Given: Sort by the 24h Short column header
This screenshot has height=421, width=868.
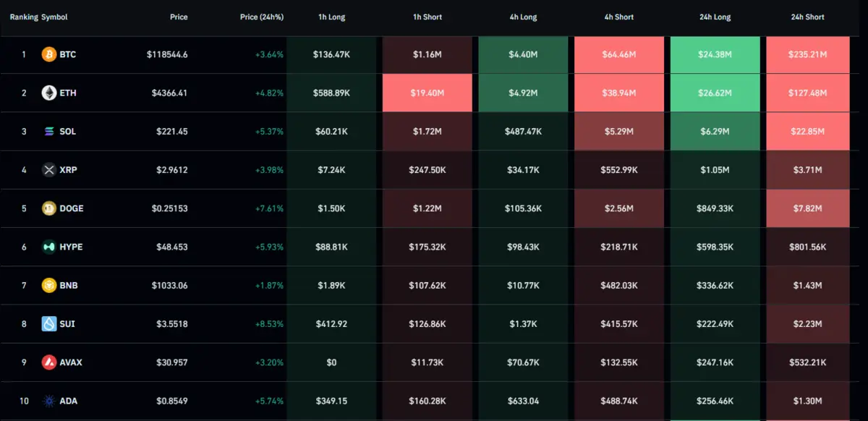Looking at the screenshot, I should click(807, 17).
